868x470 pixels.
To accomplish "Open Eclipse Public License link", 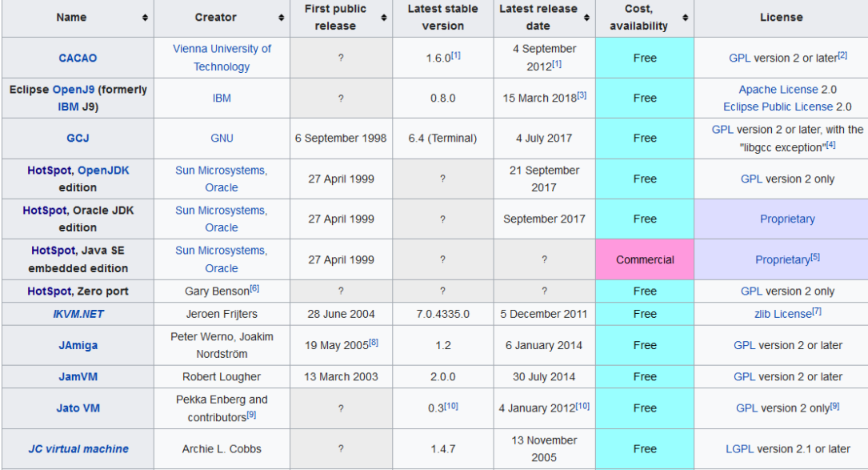I will [778, 106].
